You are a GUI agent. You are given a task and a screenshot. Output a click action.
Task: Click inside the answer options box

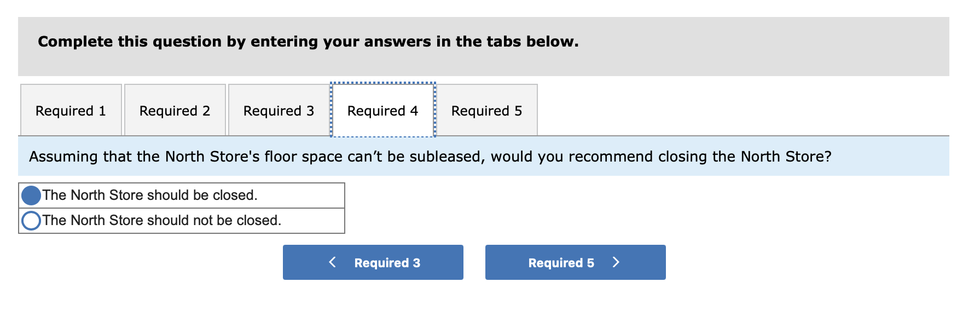182,208
